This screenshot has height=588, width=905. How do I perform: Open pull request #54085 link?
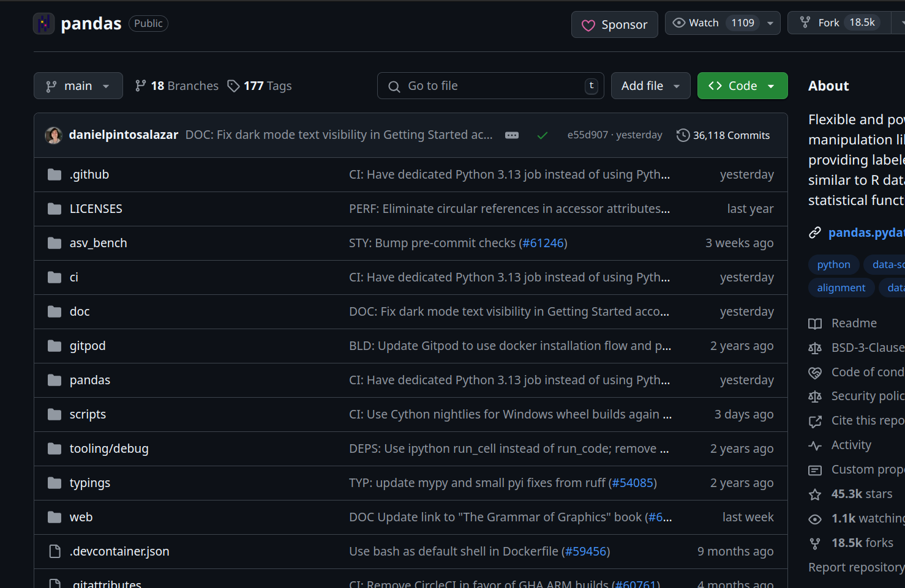pyautogui.click(x=633, y=483)
